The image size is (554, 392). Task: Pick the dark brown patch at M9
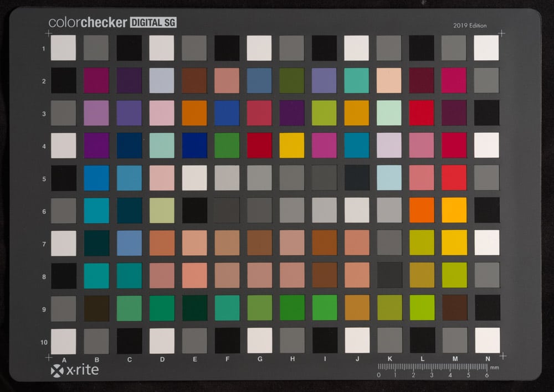coord(455,308)
